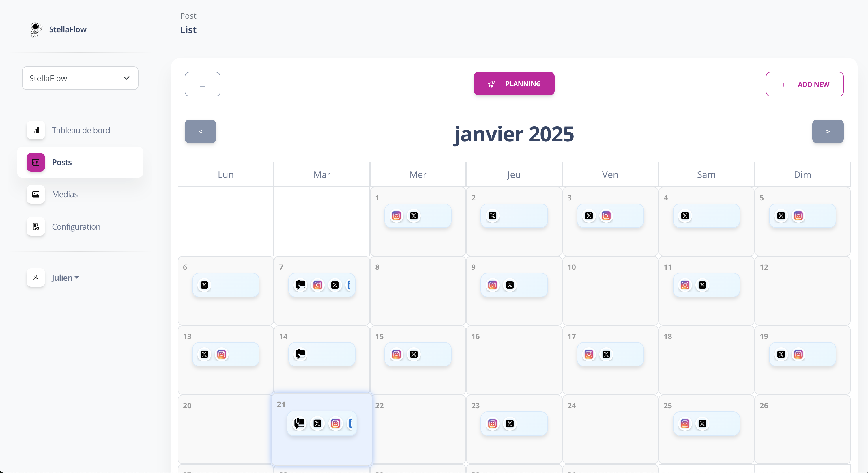Open the StellaFlow workspace dropdown

[x=80, y=78]
